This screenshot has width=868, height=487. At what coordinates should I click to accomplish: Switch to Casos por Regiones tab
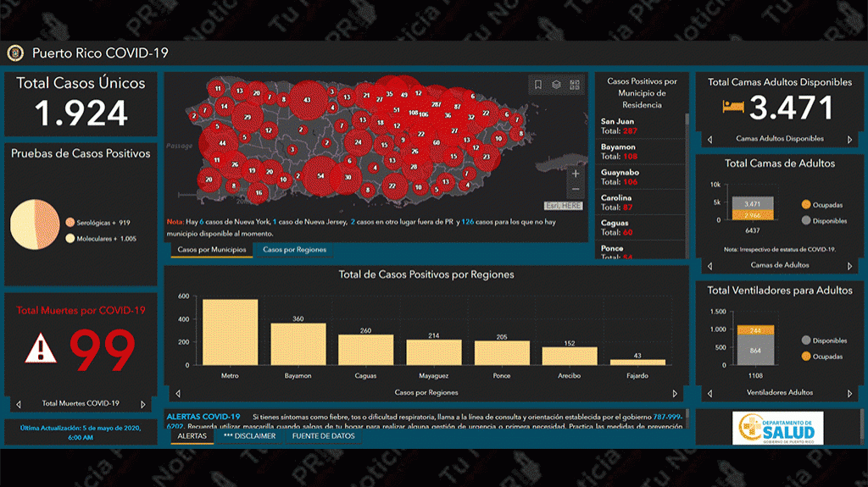293,250
